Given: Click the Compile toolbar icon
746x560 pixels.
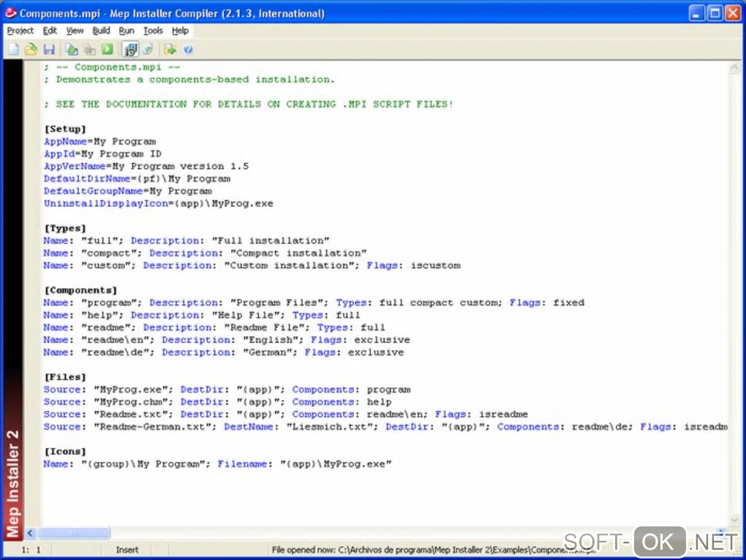Looking at the screenshot, I should coord(72,50).
